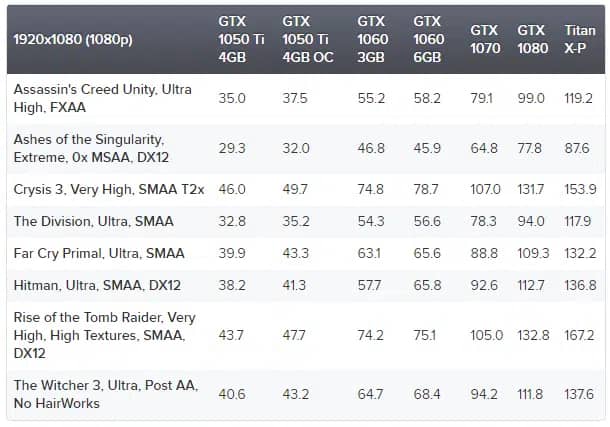The width and height of the screenshot is (610, 427).
Task: Click the GTX 1070 column header
Action: coord(485,38)
